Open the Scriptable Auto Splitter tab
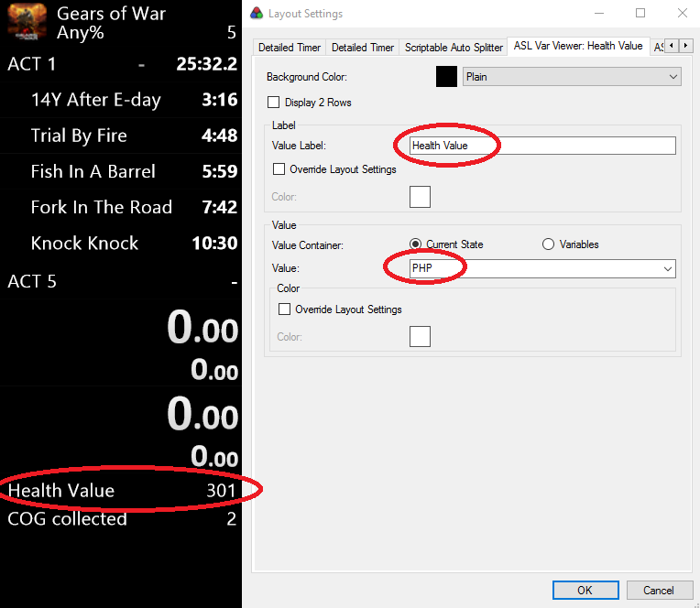Screen dimensions: 700x608 coord(454,48)
